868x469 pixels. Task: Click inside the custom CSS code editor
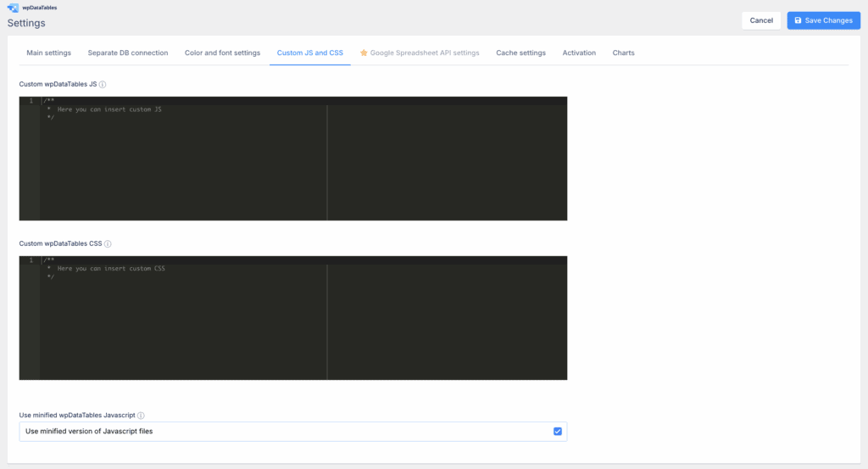[293, 318]
